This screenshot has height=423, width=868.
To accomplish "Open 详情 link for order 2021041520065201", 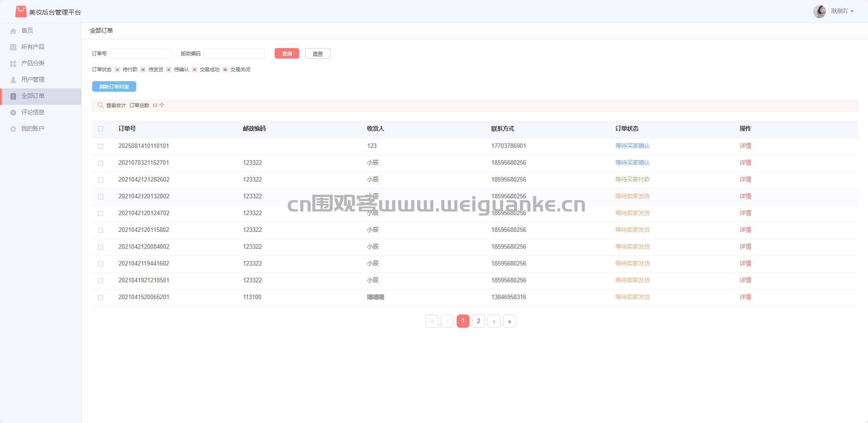I will (x=745, y=297).
